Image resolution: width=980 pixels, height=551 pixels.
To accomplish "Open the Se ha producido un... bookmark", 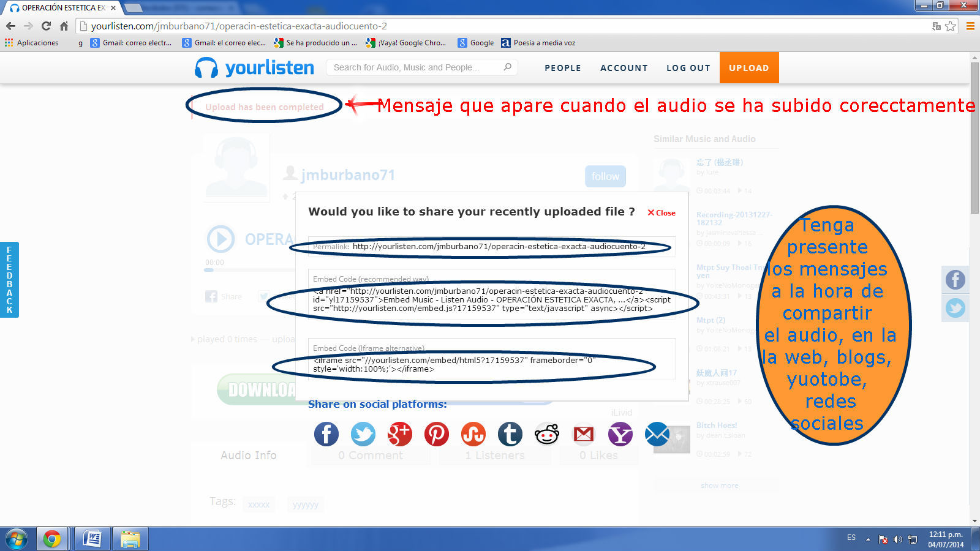I will coord(315,43).
